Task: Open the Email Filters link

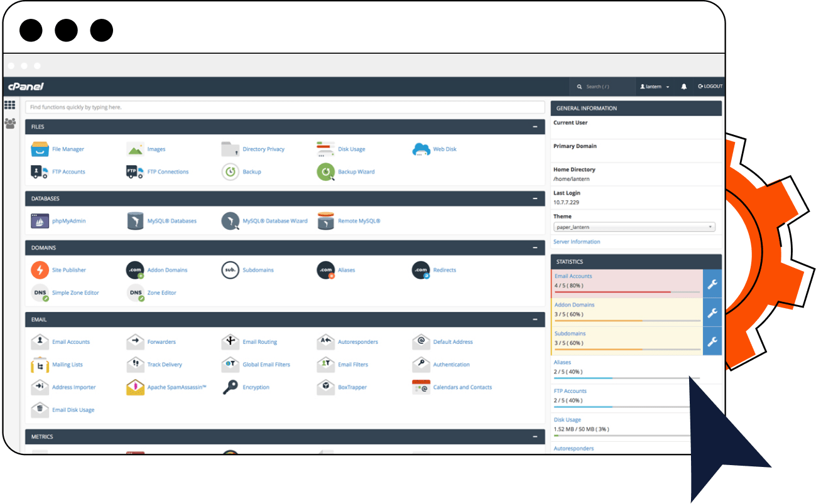Action: point(353,365)
